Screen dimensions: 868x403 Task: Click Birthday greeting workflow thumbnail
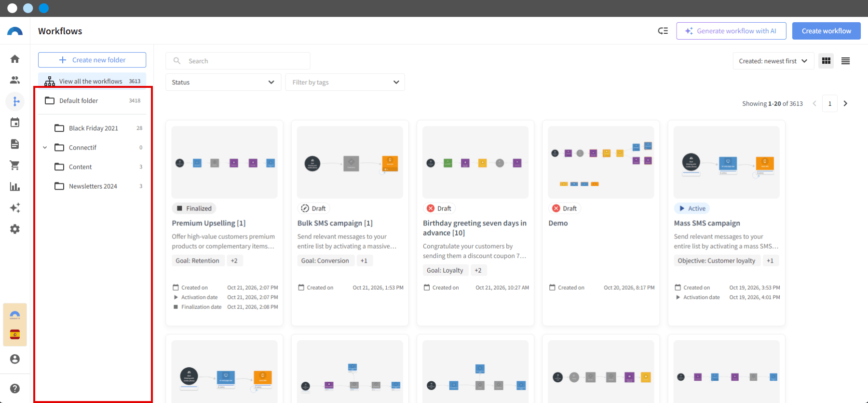click(475, 162)
